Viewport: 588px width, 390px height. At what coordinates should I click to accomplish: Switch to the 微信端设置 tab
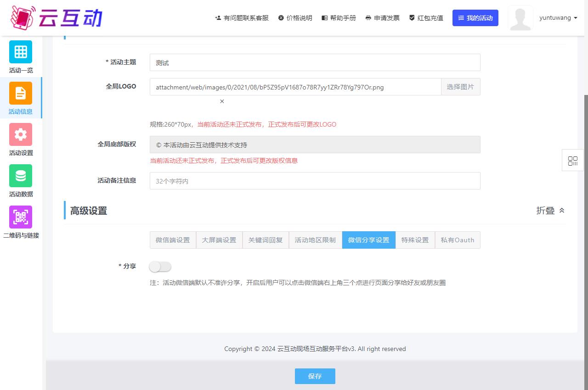pyautogui.click(x=173, y=240)
